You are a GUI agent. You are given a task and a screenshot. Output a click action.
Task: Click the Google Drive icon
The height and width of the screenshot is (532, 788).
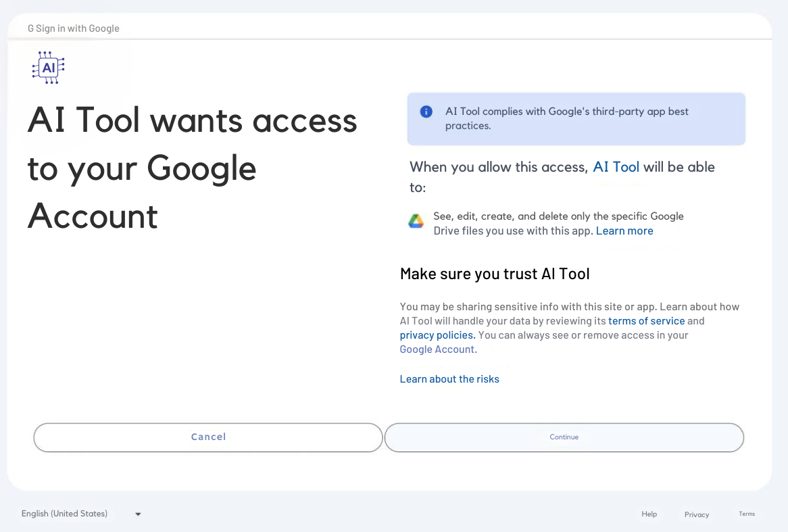(x=416, y=222)
